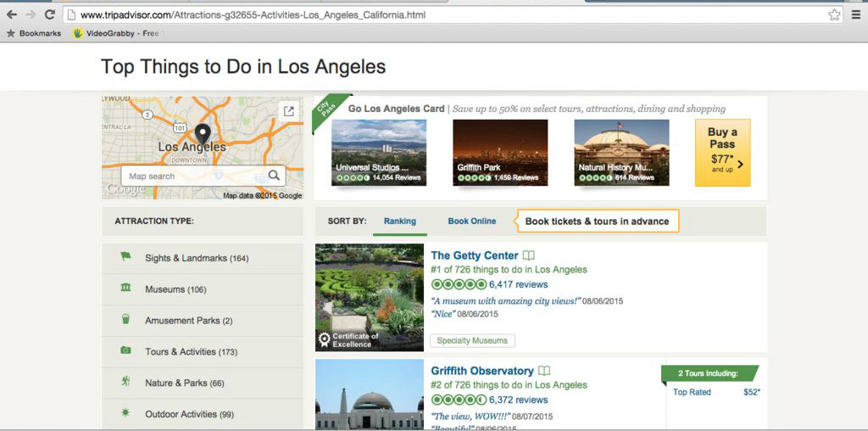Click the building icon beside Museums
This screenshot has width=868, height=431.
click(x=125, y=288)
